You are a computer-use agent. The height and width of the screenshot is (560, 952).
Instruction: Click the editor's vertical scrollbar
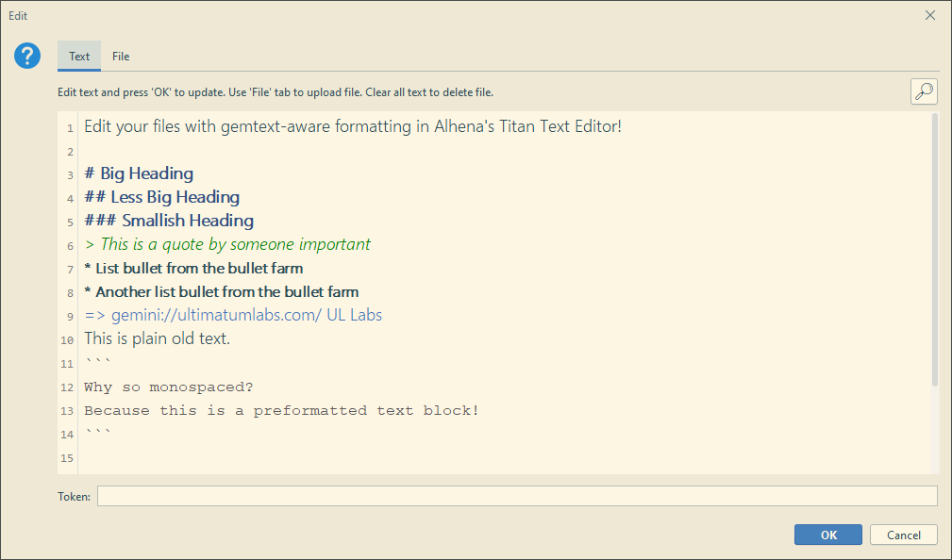(x=935, y=250)
